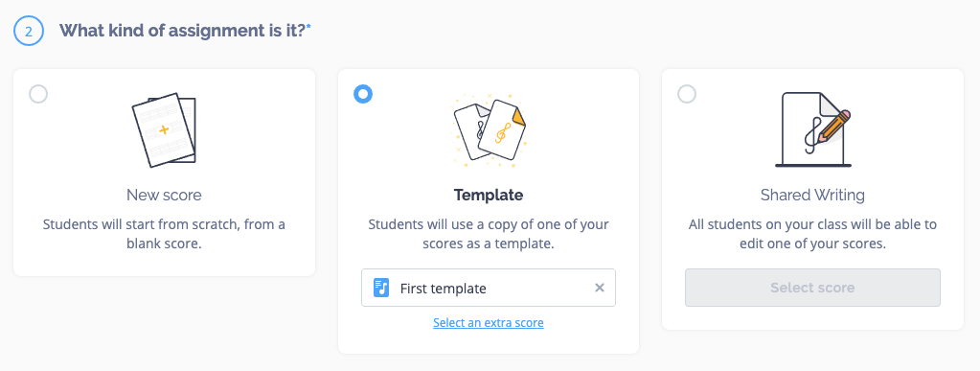Click 'Students will use a copy' description
This screenshot has width=980, height=371.
click(489, 234)
